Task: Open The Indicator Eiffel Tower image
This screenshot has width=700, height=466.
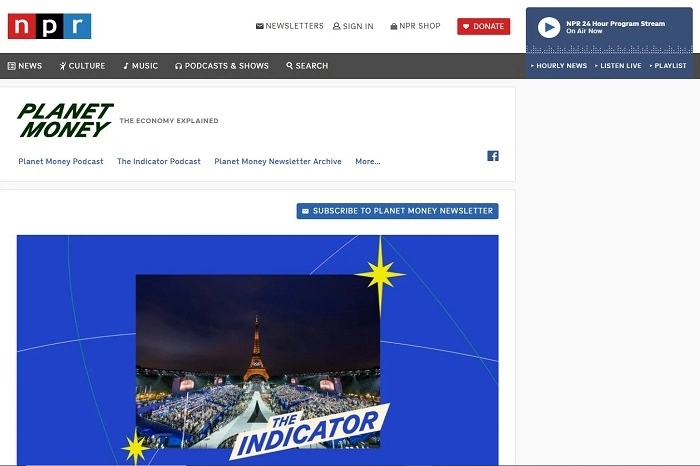Action: coord(258,350)
